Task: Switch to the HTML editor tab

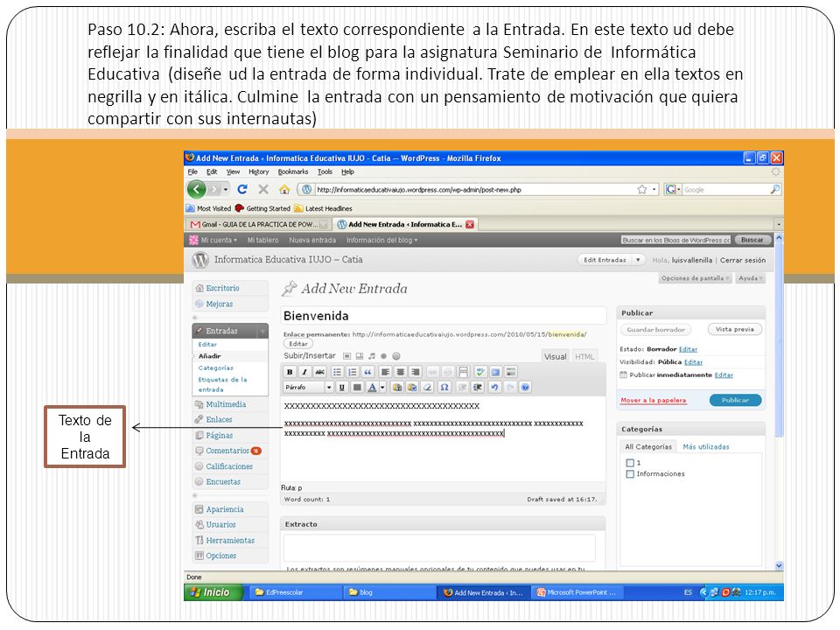Action: [x=584, y=357]
